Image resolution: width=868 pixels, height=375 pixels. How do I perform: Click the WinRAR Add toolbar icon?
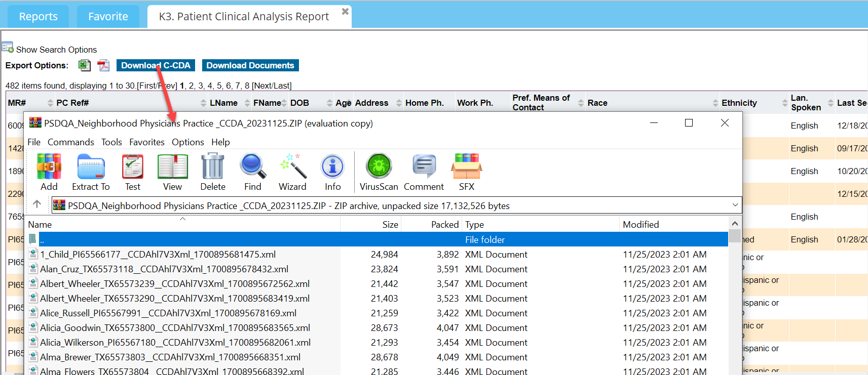pyautogui.click(x=49, y=166)
